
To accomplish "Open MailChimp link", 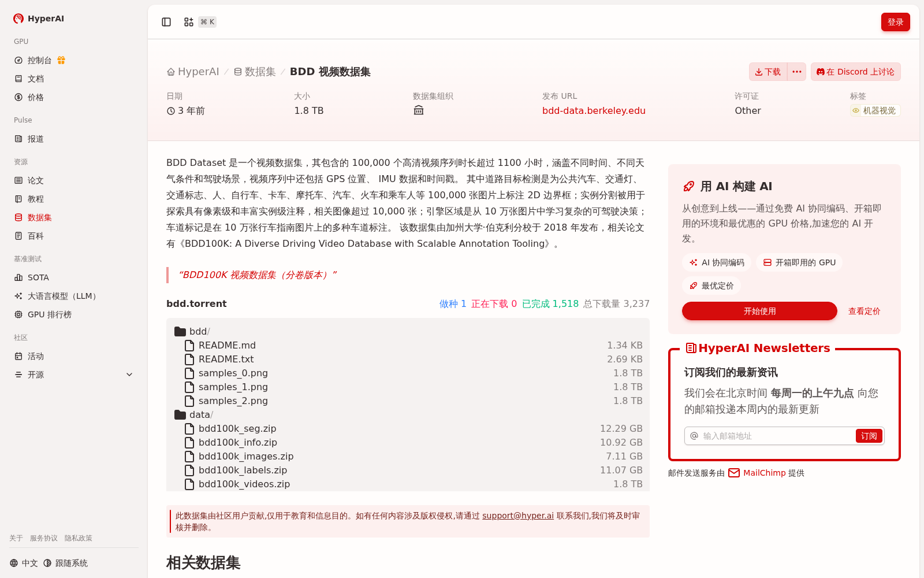I will click(x=764, y=473).
